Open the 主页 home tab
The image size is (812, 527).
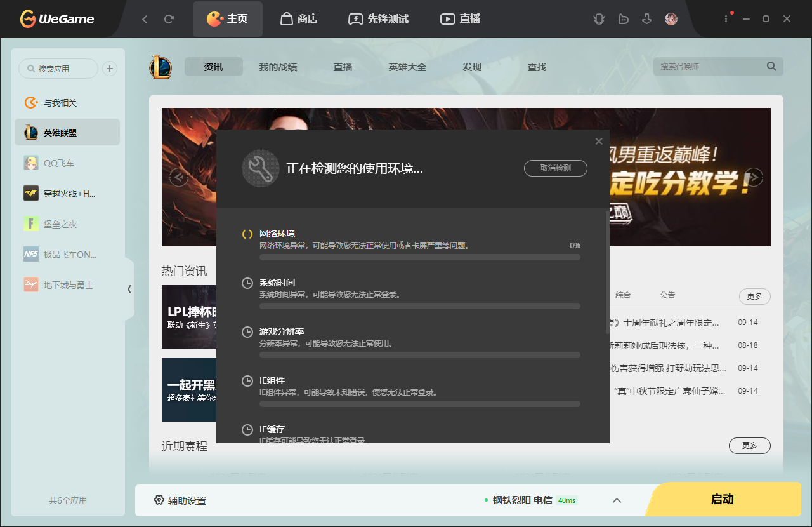pyautogui.click(x=228, y=19)
